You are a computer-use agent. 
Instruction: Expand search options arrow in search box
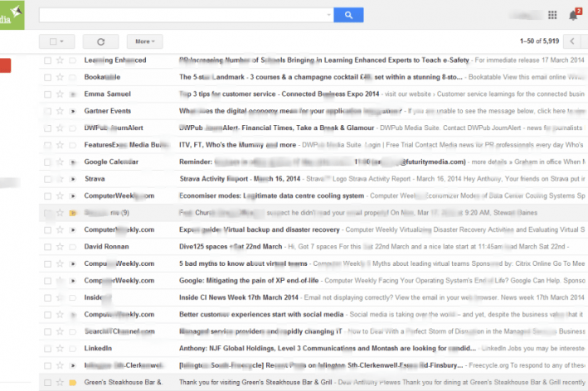click(x=328, y=15)
